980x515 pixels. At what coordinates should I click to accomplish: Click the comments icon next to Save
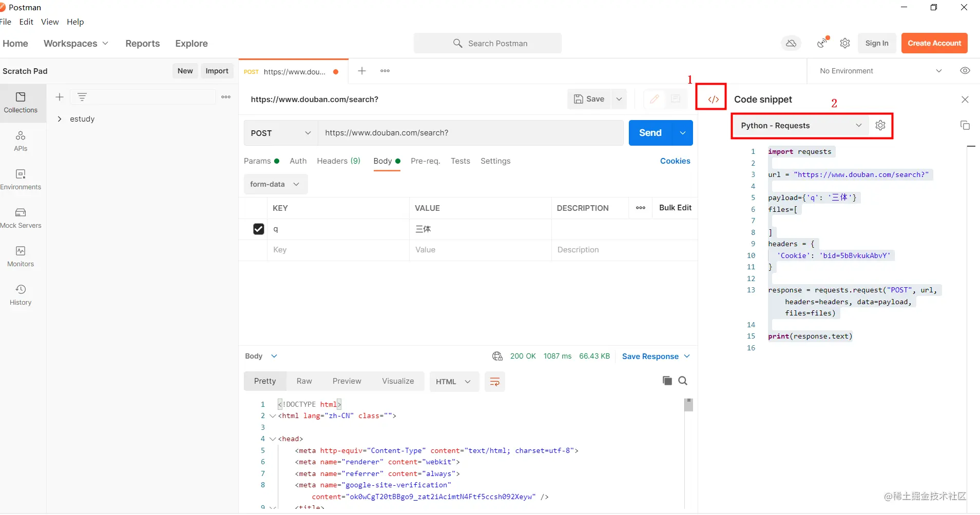pos(676,99)
